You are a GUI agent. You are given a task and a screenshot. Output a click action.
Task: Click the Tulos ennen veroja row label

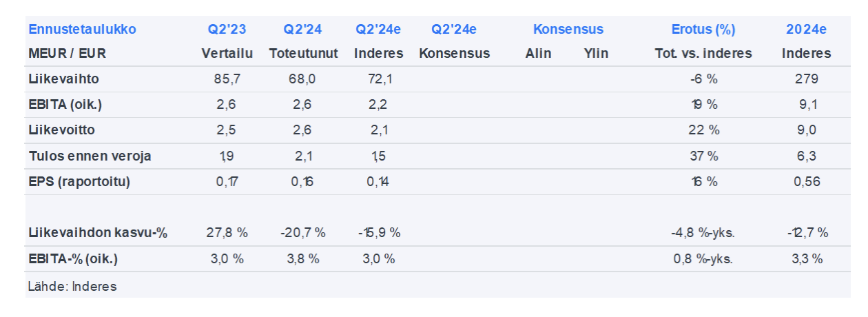click(x=90, y=156)
